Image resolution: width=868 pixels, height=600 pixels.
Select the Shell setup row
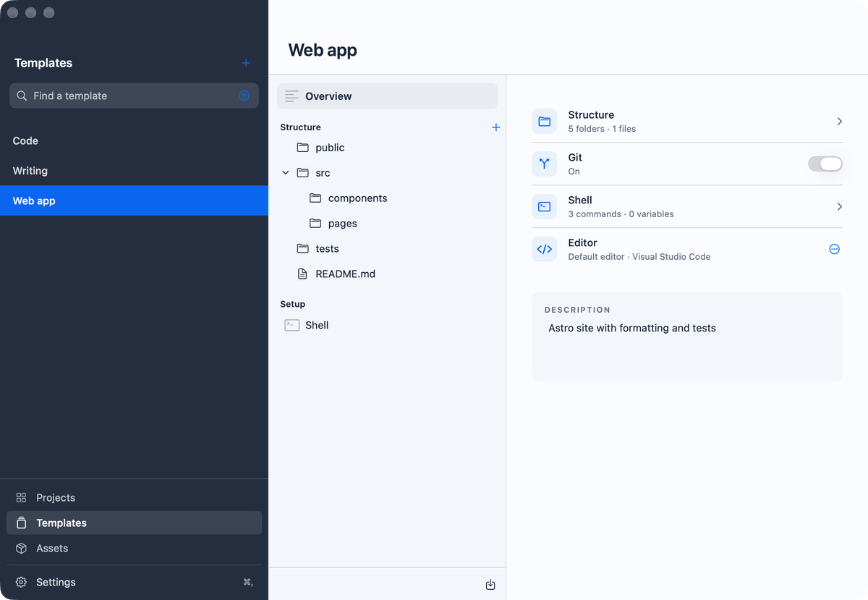(388, 326)
